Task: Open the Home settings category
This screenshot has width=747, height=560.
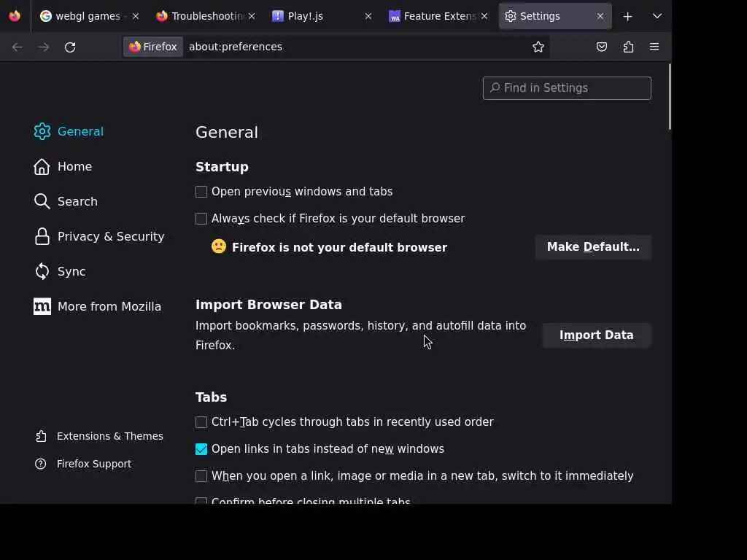Action: [74, 166]
